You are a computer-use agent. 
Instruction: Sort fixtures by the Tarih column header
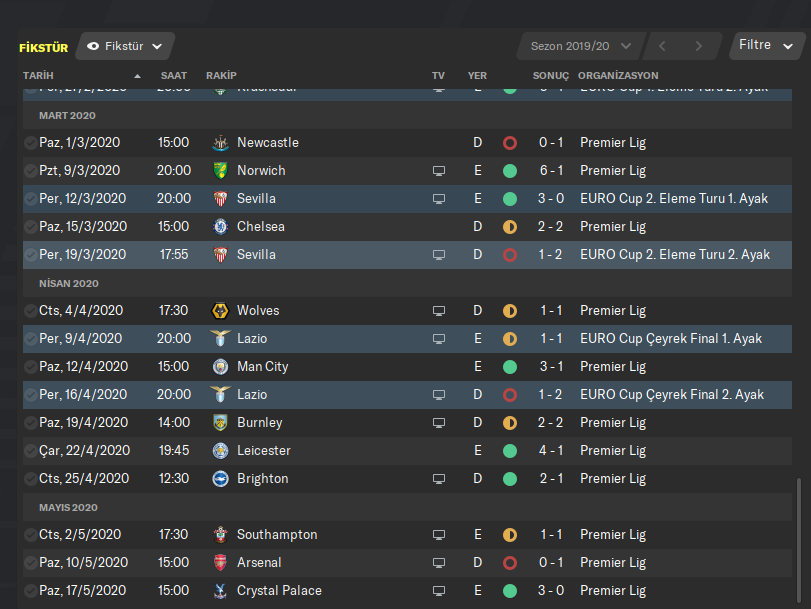(x=39, y=76)
